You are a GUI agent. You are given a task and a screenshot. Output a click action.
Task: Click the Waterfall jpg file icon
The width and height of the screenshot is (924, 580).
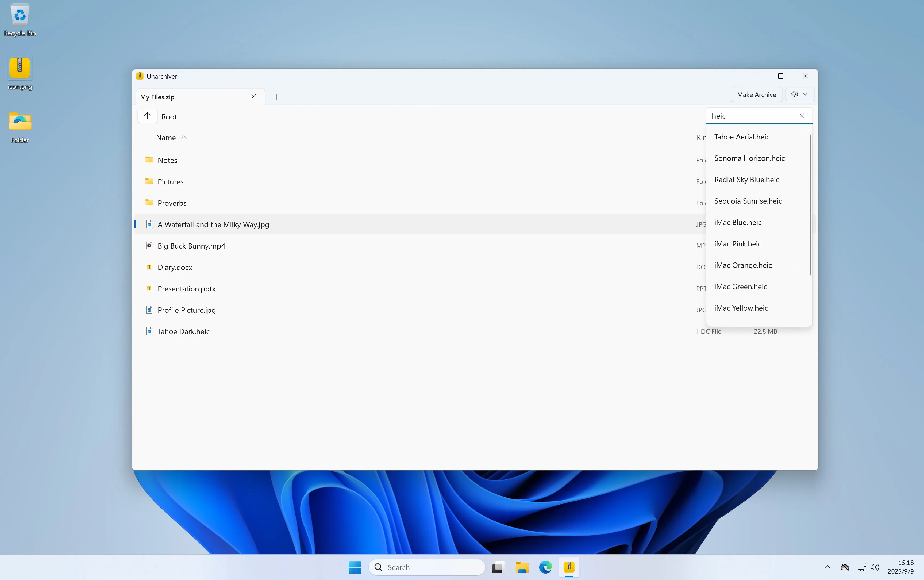point(149,224)
